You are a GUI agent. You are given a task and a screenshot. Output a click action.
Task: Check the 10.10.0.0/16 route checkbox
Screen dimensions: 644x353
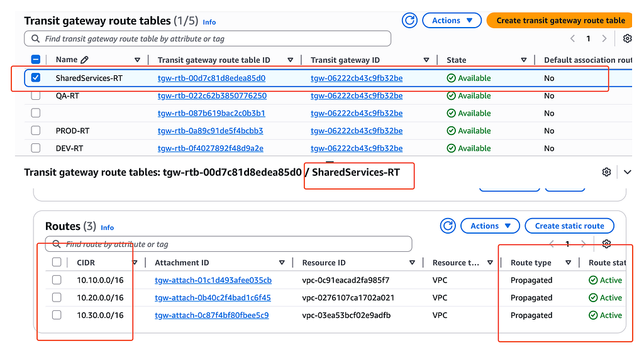pyautogui.click(x=57, y=280)
